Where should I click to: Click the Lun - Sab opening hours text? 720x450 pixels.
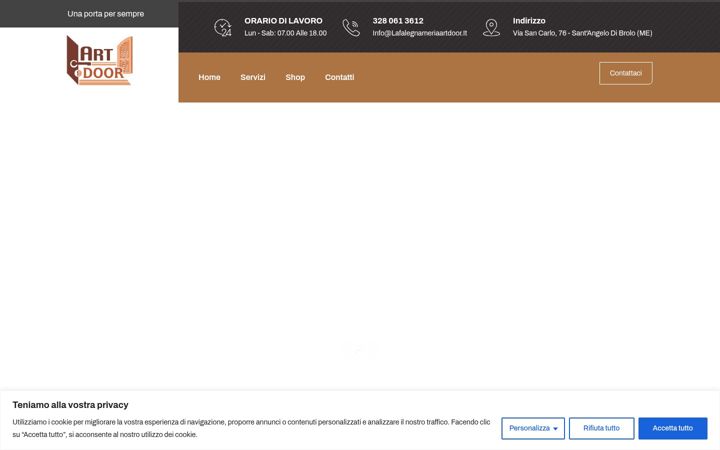286,33
